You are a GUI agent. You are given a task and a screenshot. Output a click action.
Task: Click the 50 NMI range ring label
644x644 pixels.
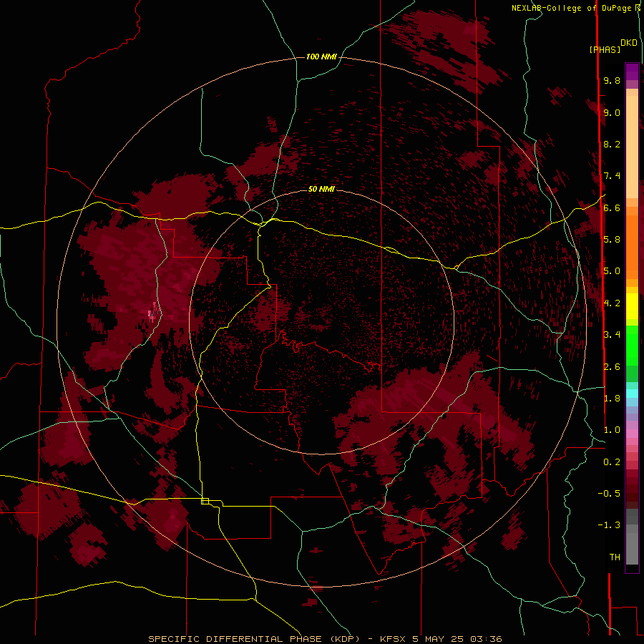[x=321, y=189]
